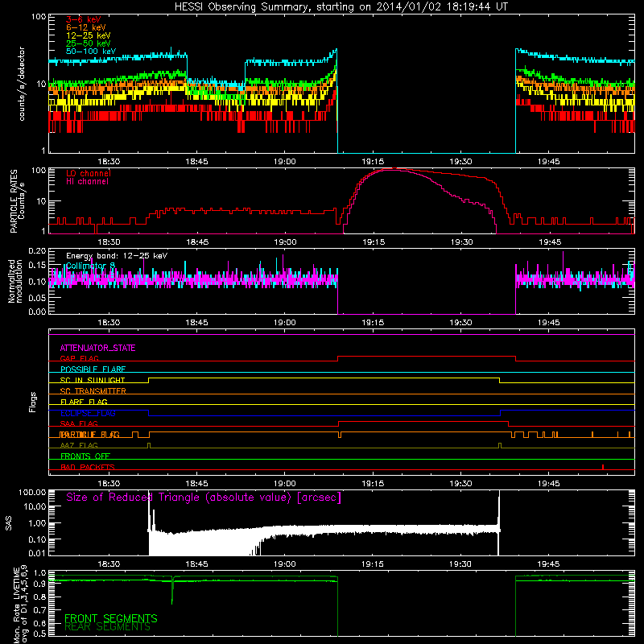Image resolution: width=644 pixels, height=644 pixels.
Task: Select the SC_TRANSMITTER flag label
Action: (93, 391)
